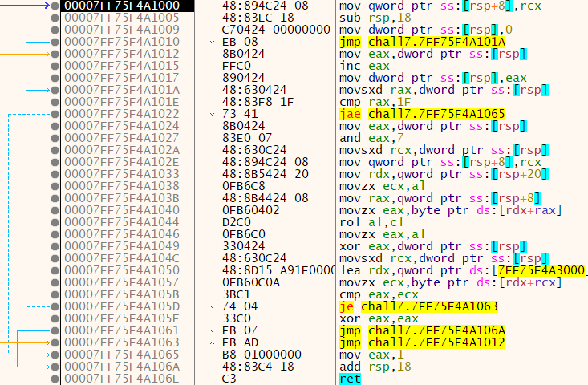Click opcode bytes 48:83C4 18
The image size is (588, 385).
point(258,367)
